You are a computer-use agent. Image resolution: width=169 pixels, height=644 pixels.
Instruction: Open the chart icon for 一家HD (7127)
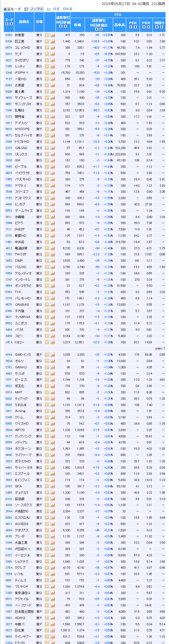[53, 79]
